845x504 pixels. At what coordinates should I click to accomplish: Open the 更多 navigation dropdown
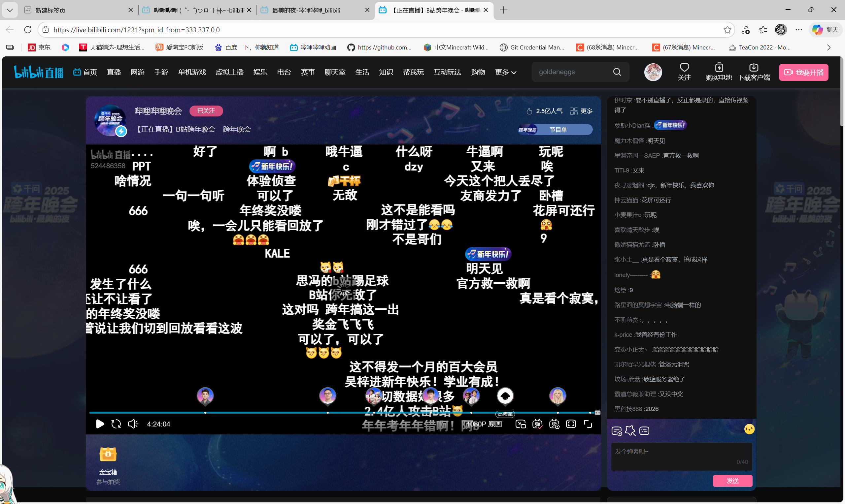[505, 72]
